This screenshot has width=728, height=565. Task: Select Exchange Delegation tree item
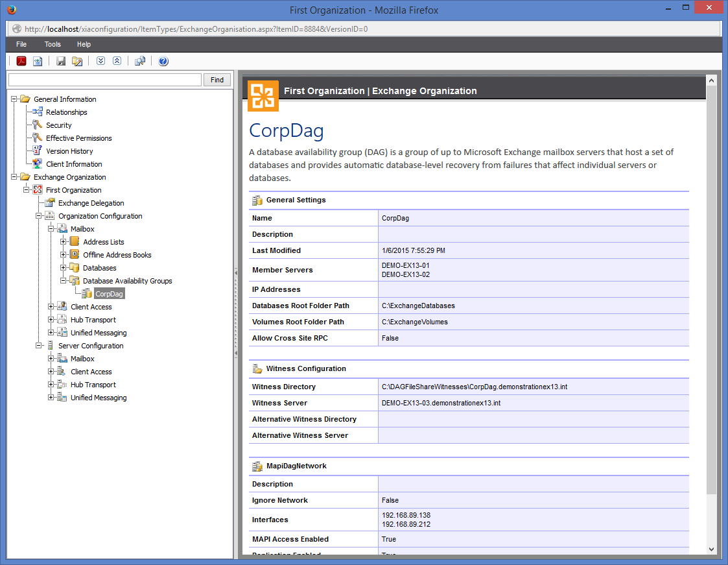[x=91, y=203]
